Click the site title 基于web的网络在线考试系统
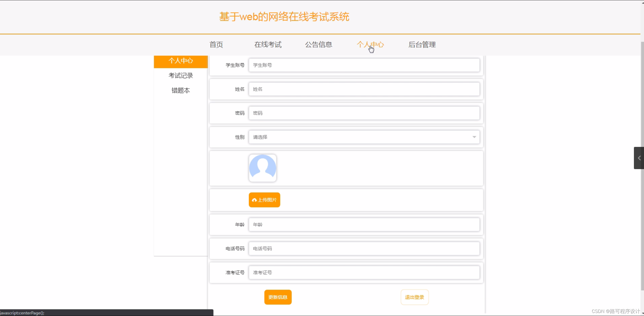 pos(284,17)
